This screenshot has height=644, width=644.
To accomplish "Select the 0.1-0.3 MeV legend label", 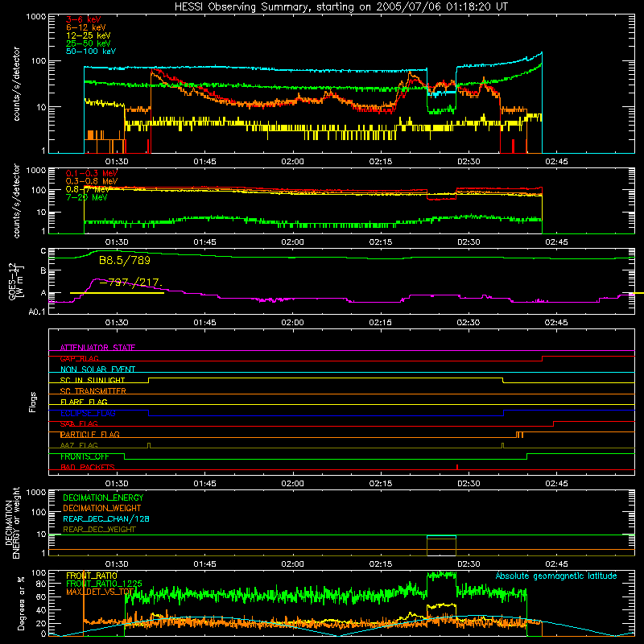I will (x=92, y=173).
